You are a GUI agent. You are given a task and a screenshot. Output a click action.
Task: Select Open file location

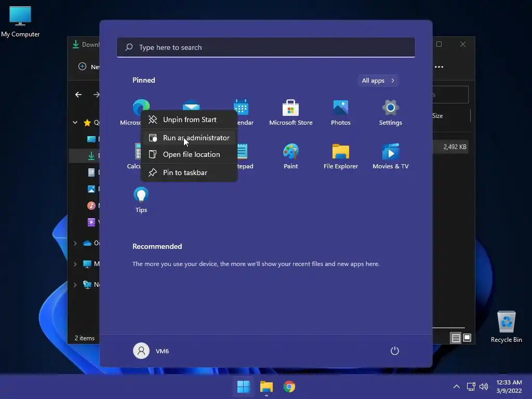(x=189, y=154)
